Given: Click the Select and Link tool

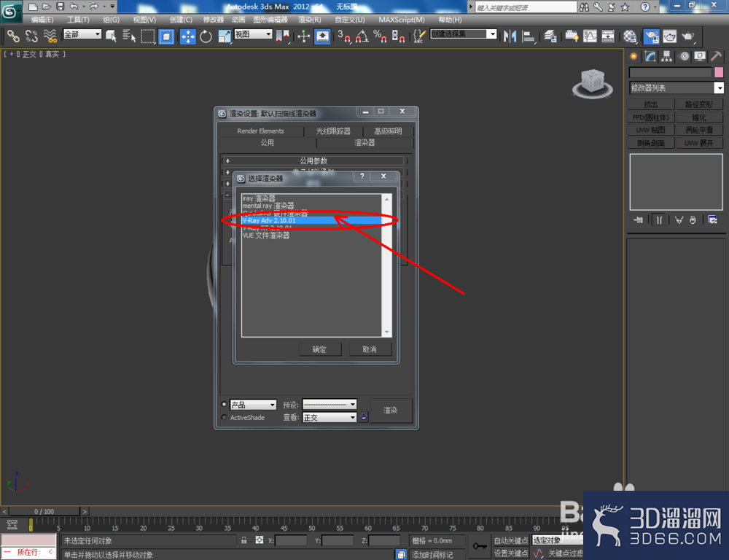Looking at the screenshot, I should (x=13, y=36).
